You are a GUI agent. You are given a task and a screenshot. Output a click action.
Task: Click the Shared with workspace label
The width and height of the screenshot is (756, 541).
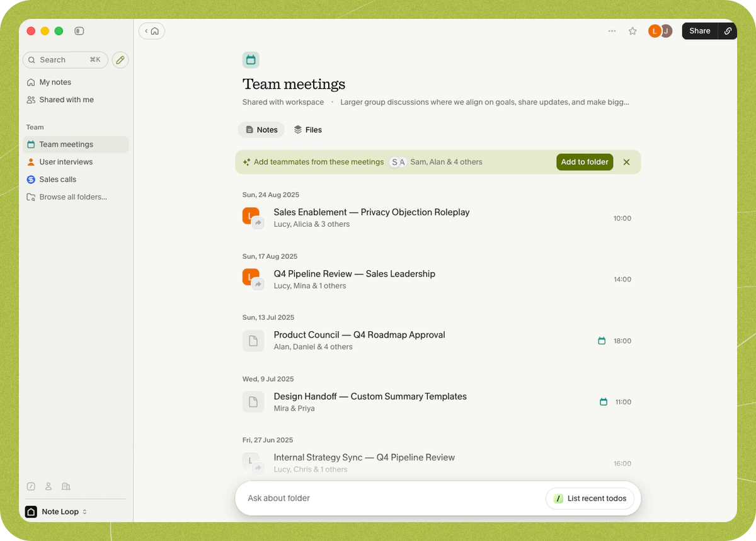[283, 102]
